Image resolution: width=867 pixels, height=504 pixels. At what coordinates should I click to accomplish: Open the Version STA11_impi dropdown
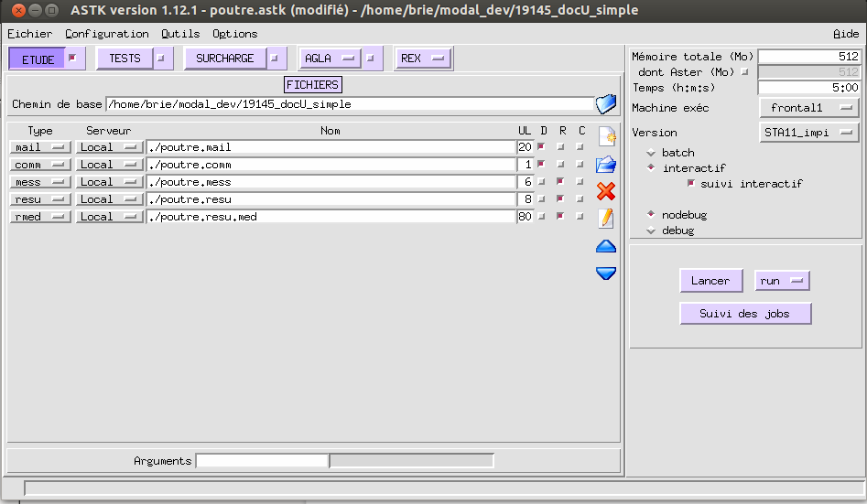[x=809, y=133]
